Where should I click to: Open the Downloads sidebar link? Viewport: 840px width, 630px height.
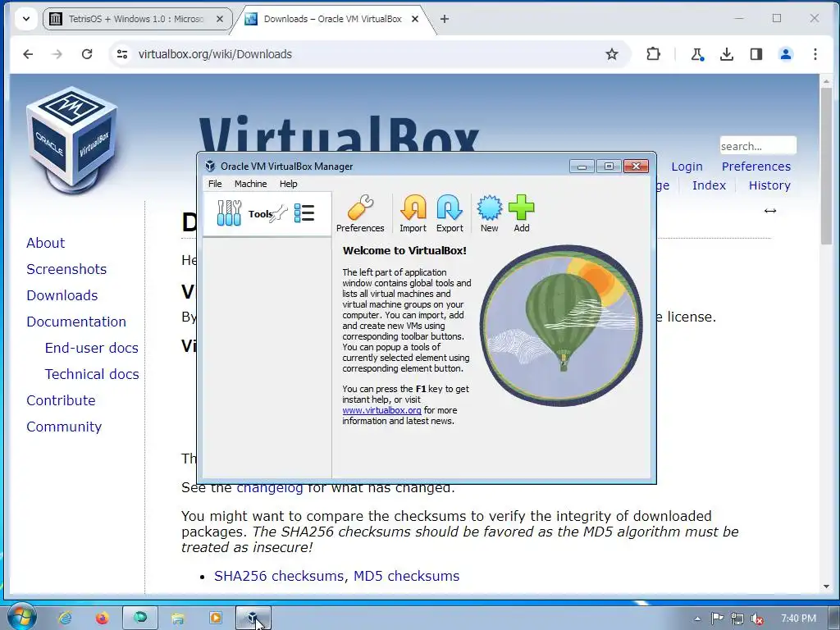coord(62,295)
